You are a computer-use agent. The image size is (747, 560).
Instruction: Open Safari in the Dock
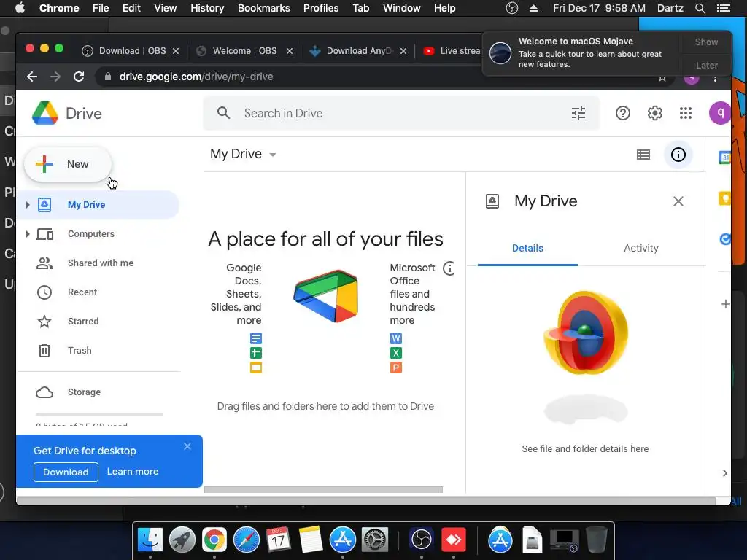(247, 540)
